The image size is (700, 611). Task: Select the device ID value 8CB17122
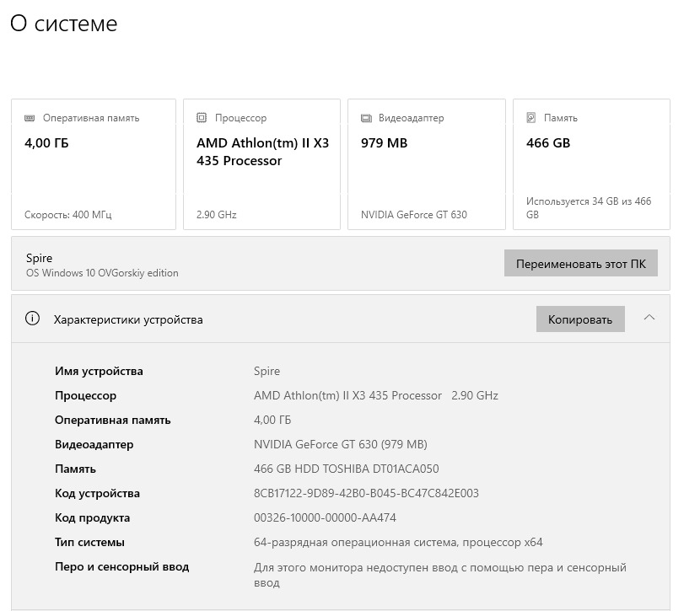[366, 493]
